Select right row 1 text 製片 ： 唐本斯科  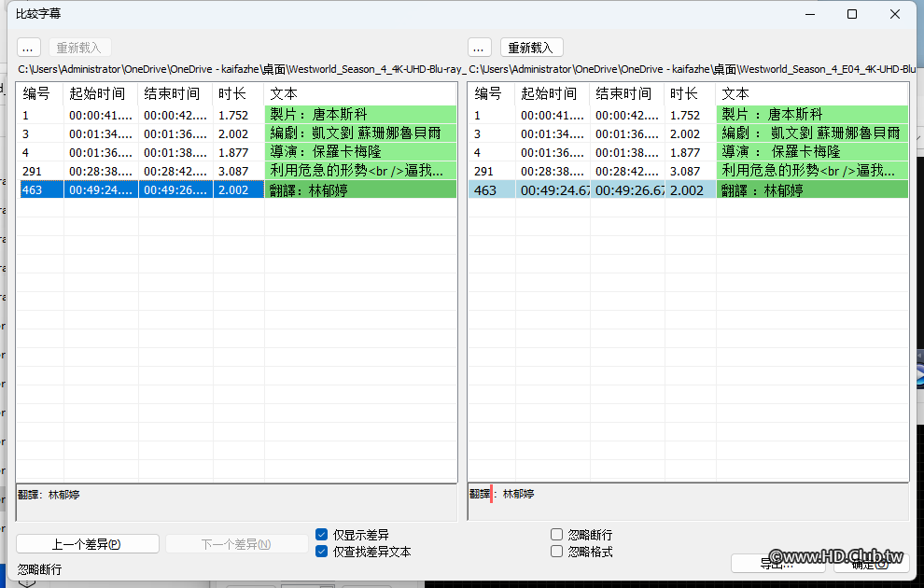pos(812,114)
